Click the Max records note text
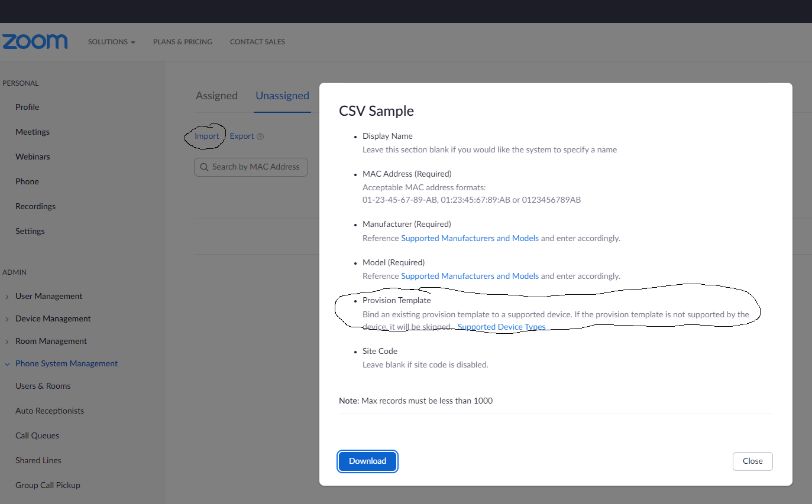 [x=416, y=401]
